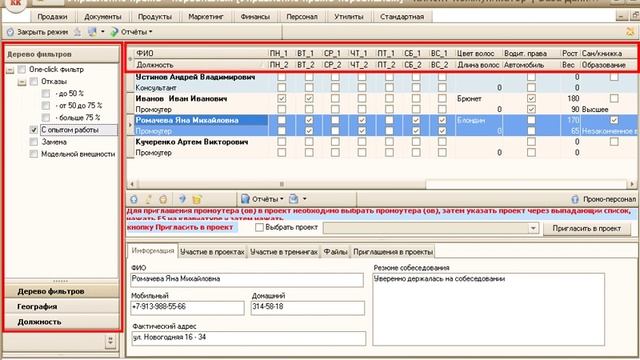Switch to the Приглашения в проекты tab
The height and width of the screenshot is (360, 640).
tap(393, 252)
